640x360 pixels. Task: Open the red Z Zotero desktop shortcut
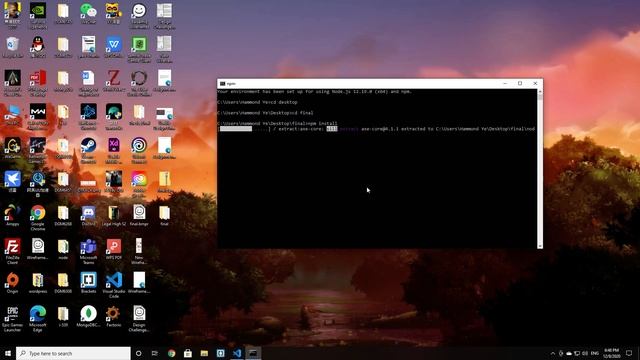coord(113,80)
